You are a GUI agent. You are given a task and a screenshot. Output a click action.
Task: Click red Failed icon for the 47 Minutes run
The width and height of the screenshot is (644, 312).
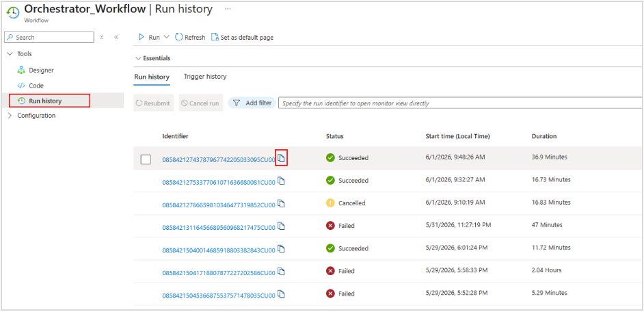(x=330, y=226)
